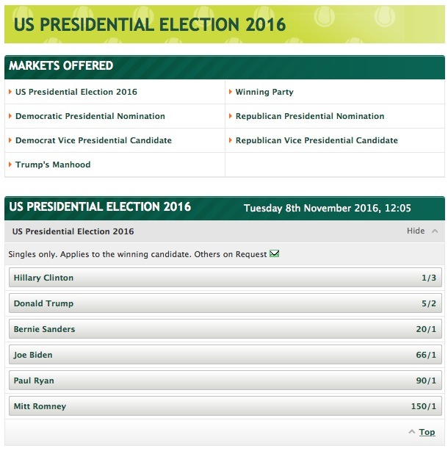Click the Markets Offered header bar
This screenshot has width=448, height=476.
[225, 65]
